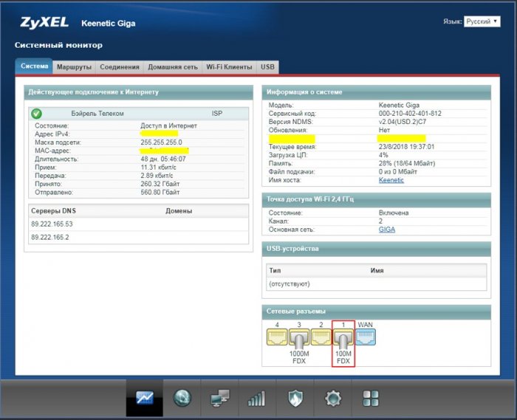Screen dimensions: 517x420
Task: Open the USB tab
Action: click(267, 67)
